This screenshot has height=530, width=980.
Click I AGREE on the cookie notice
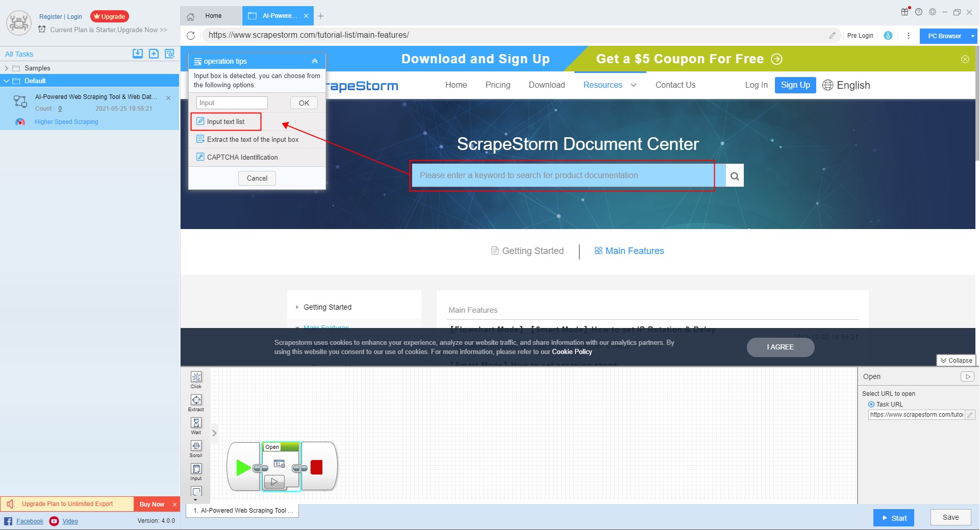pos(781,347)
